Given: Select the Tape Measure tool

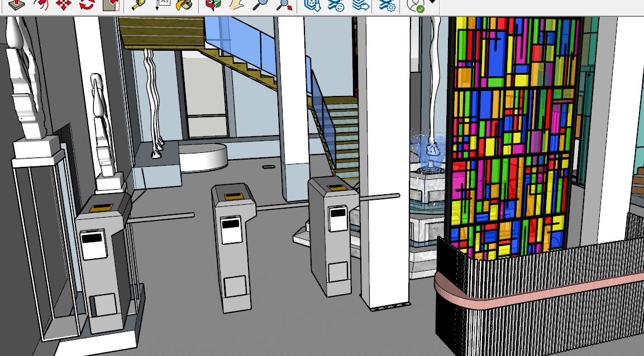Looking at the screenshot, I should click(x=138, y=4).
